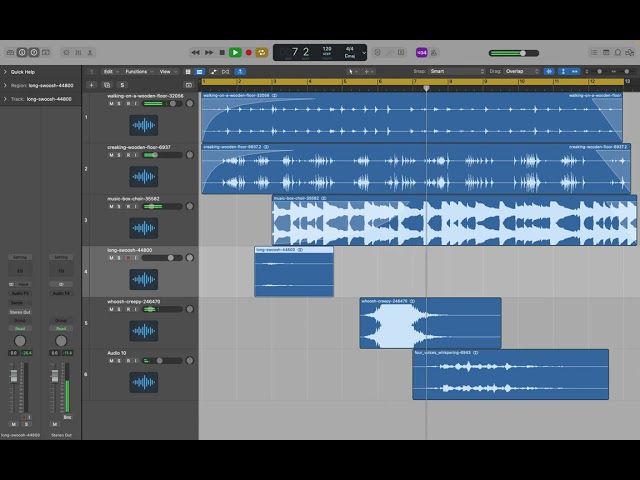Expand the Region long-swoosh-44800 inspector

click(5, 85)
